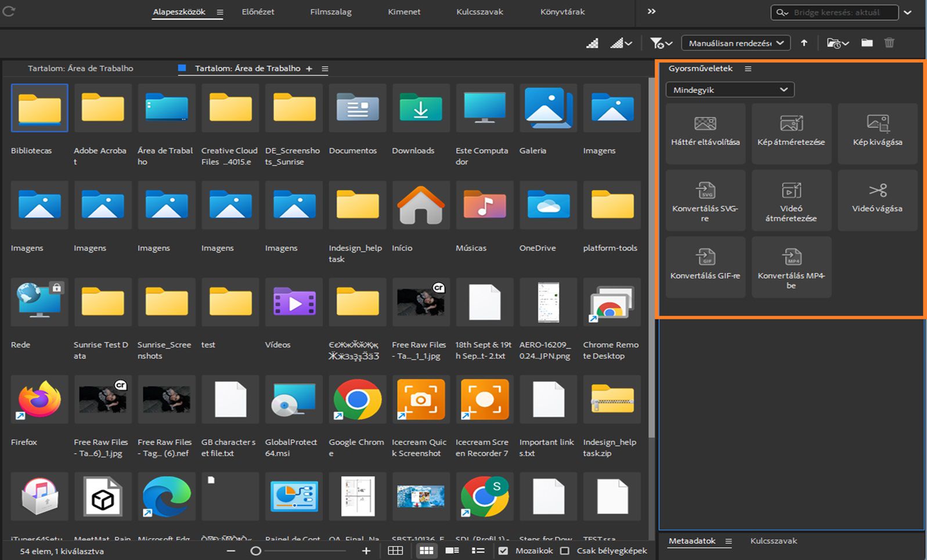
Task: Choose Háttér eltávolítása quick action
Action: tap(705, 133)
